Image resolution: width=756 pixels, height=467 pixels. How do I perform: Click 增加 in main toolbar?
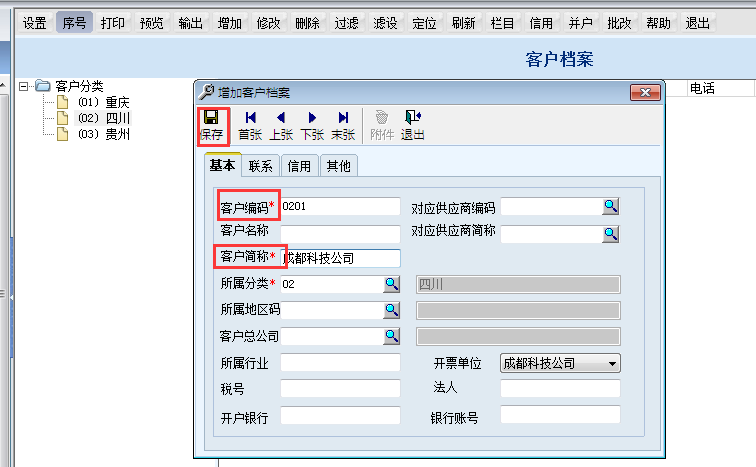(230, 23)
